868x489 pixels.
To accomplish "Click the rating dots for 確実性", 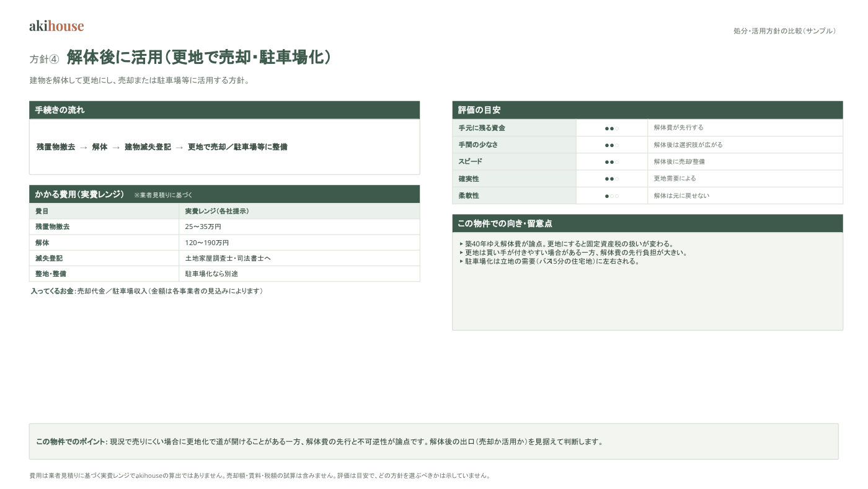I will tap(612, 179).
